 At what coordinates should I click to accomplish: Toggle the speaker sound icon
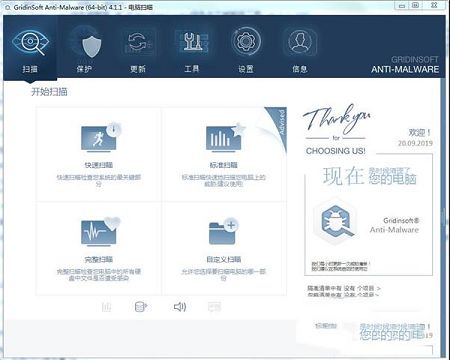click(180, 307)
